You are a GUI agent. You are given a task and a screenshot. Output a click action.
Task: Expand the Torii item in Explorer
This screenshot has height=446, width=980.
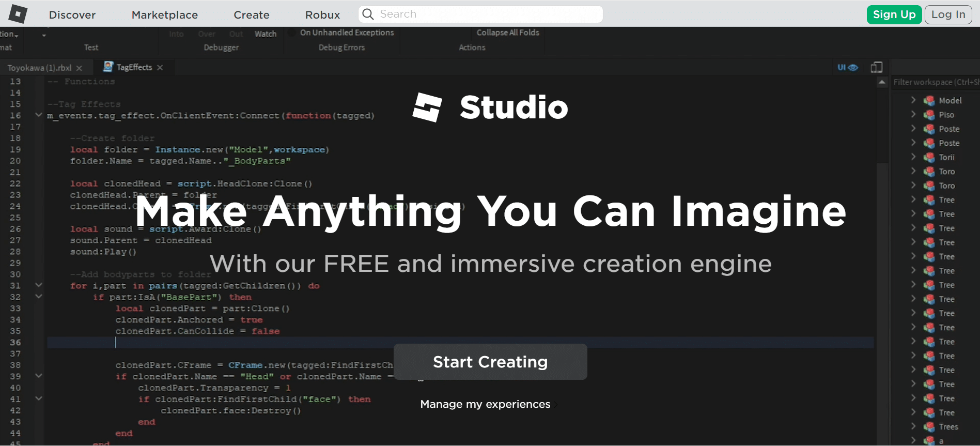pos(913,157)
